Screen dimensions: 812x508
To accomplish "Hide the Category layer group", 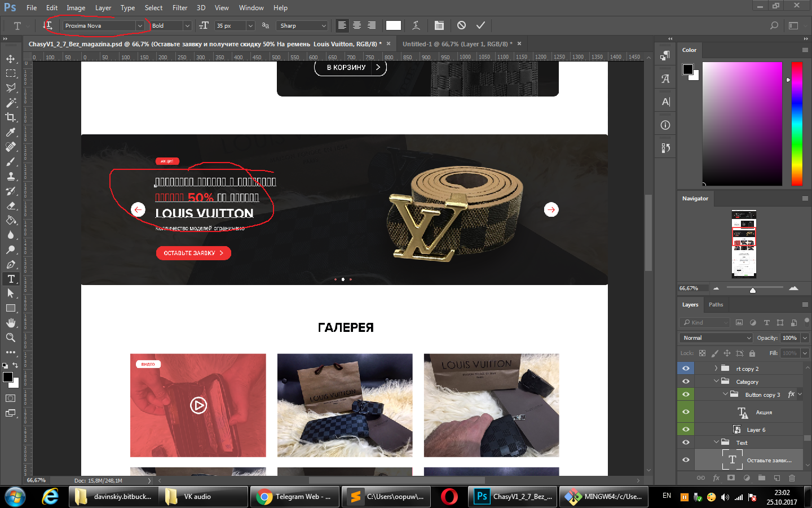I will coord(686,382).
